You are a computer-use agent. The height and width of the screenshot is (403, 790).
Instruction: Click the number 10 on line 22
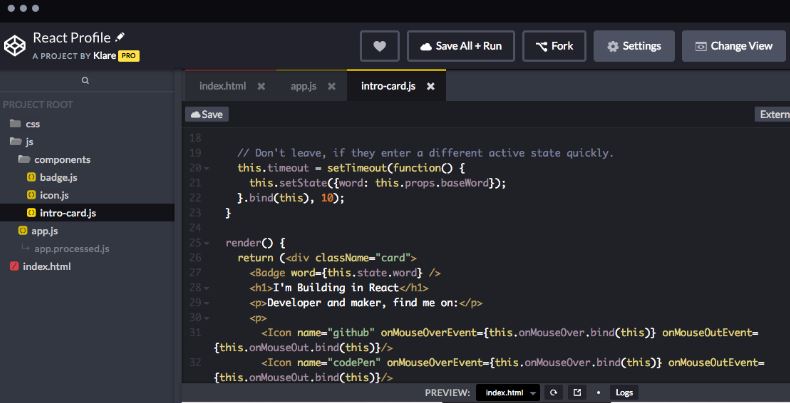click(327, 198)
